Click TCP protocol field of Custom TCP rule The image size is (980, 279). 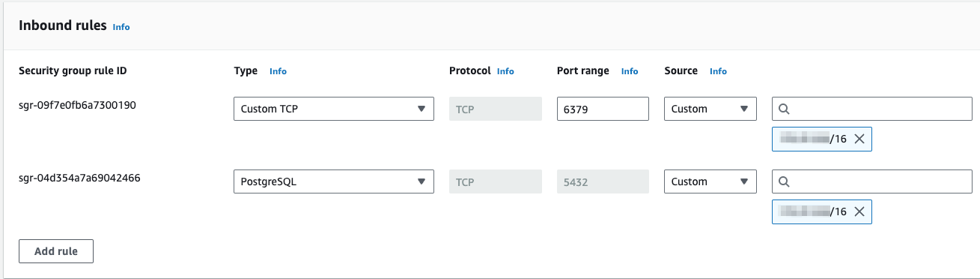point(495,109)
